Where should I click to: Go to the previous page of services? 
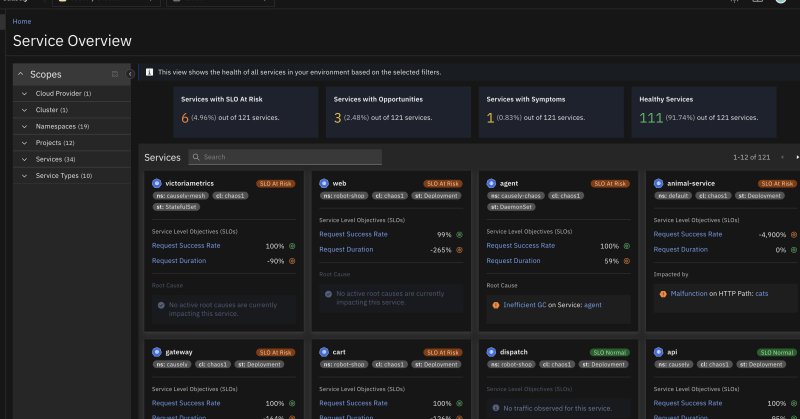click(x=782, y=157)
